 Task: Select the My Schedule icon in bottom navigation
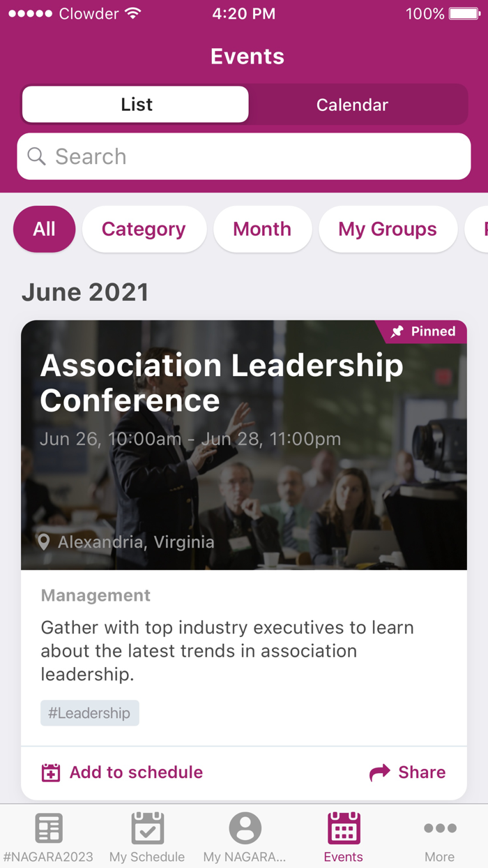pos(146,828)
